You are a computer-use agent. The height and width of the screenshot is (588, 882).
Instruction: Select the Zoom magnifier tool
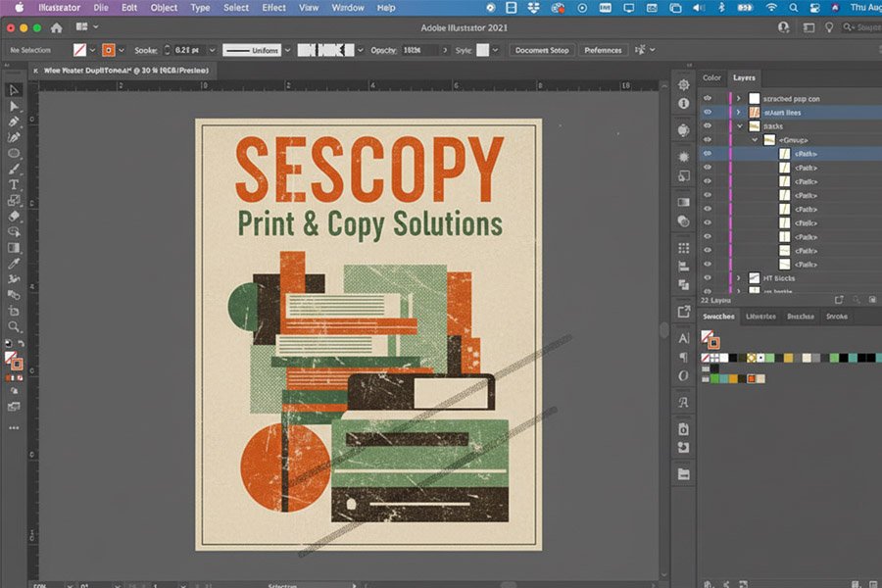coord(14,326)
